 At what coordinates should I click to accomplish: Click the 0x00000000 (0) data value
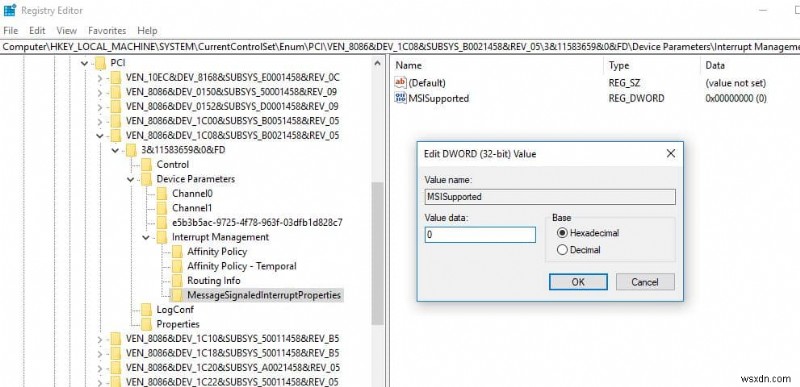click(736, 98)
